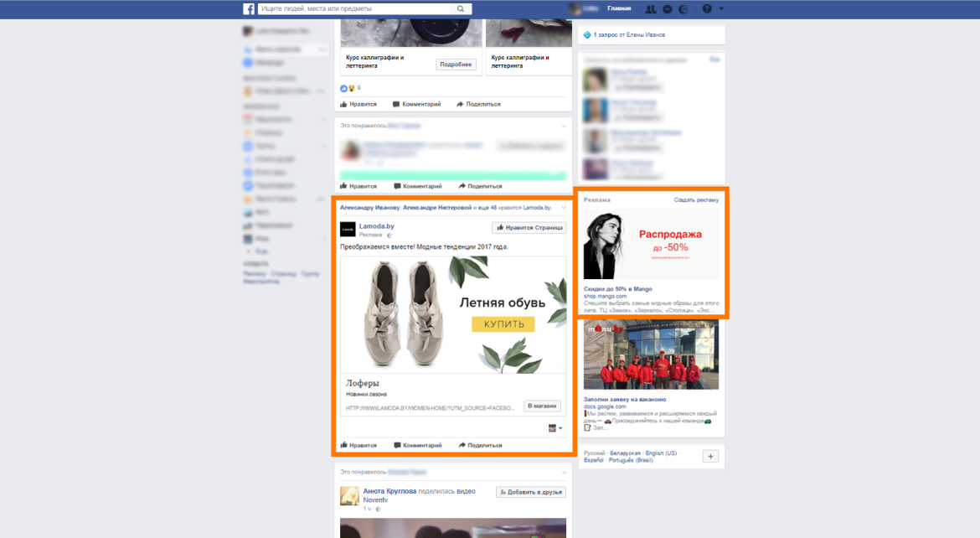Click the Летняя обувь ad image

coord(453,314)
